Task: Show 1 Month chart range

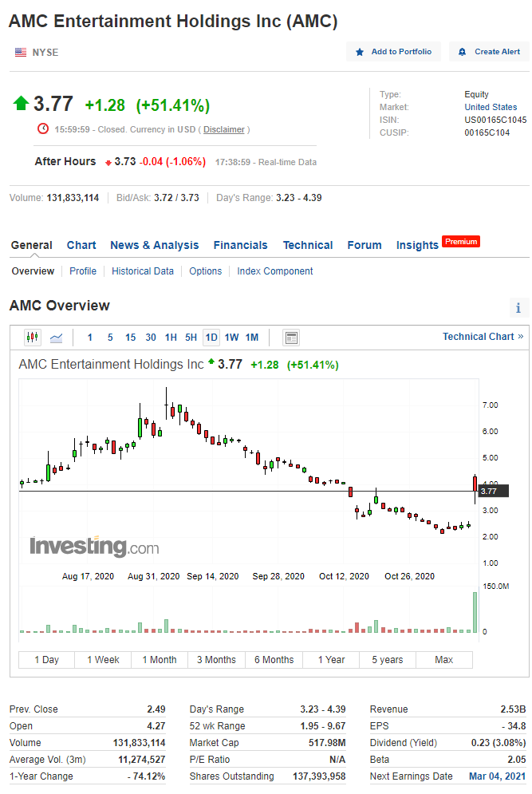Action: point(160,660)
